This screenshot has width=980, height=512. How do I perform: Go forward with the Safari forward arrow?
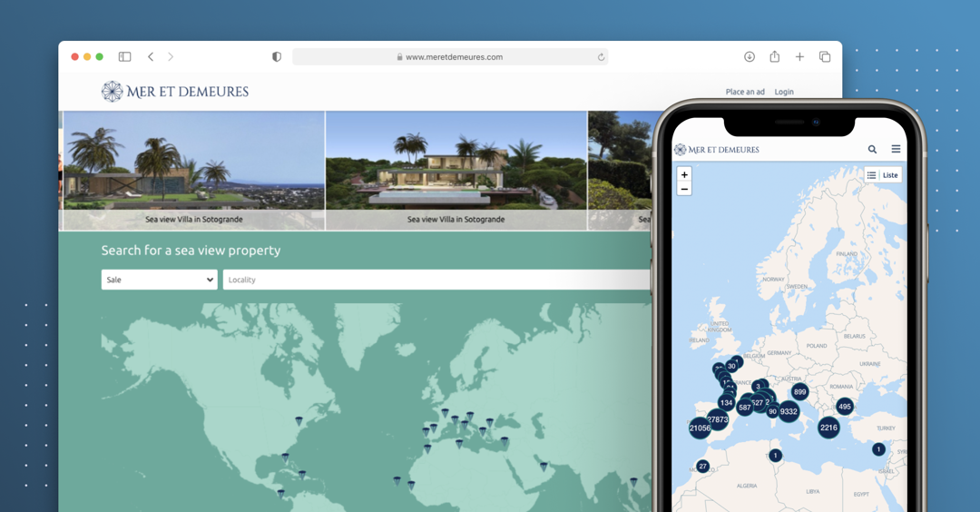(171, 57)
